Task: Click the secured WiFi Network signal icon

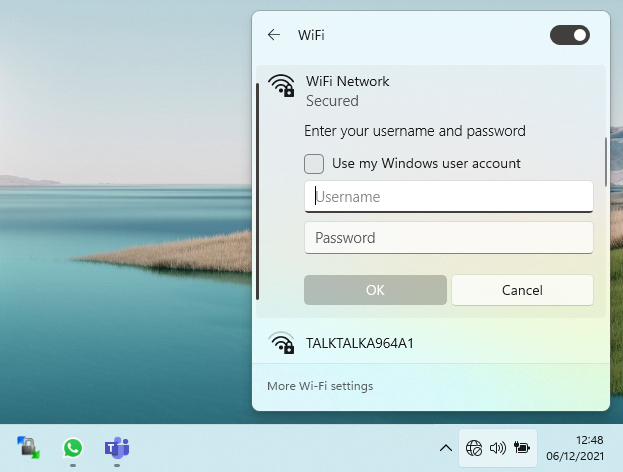Action: pos(281,85)
